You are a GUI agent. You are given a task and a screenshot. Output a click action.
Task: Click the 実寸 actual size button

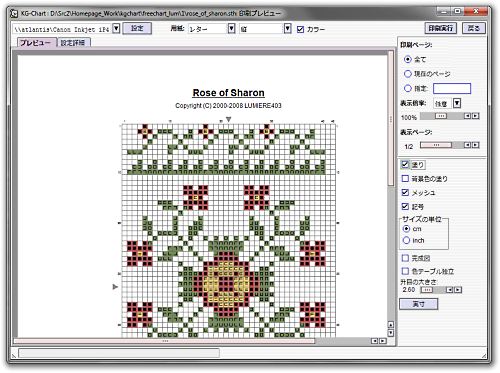pos(419,304)
